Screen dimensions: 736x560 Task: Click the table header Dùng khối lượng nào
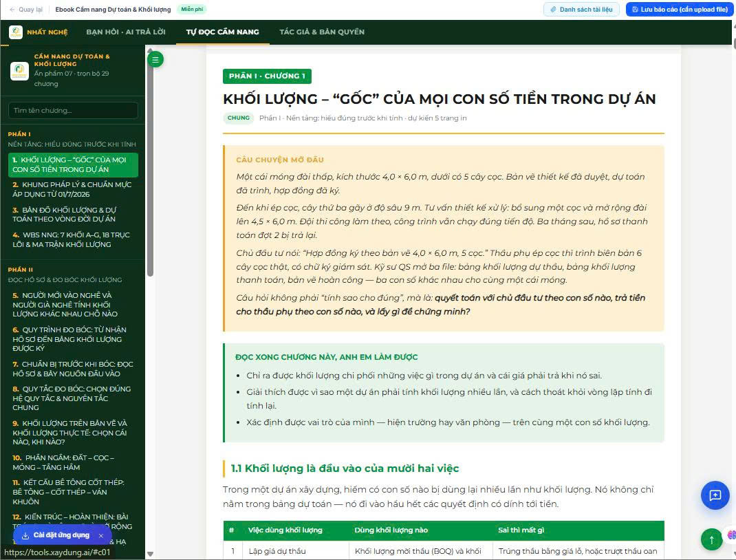pos(391,530)
